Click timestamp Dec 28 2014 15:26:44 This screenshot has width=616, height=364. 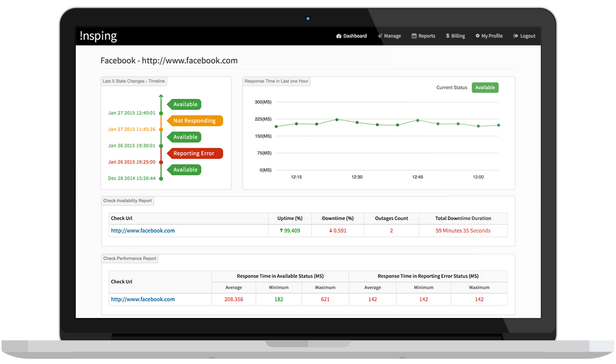click(x=131, y=178)
